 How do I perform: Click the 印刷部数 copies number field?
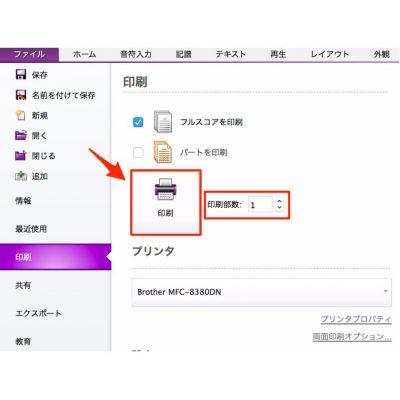tap(261, 204)
